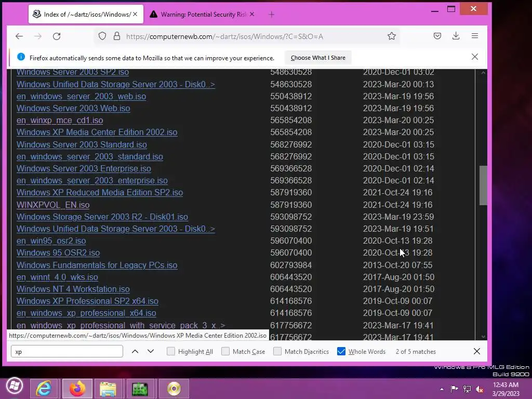The image size is (532, 399).
Task: Open Windows XP Reduced Media Edition SP2.iso
Action: (x=100, y=192)
